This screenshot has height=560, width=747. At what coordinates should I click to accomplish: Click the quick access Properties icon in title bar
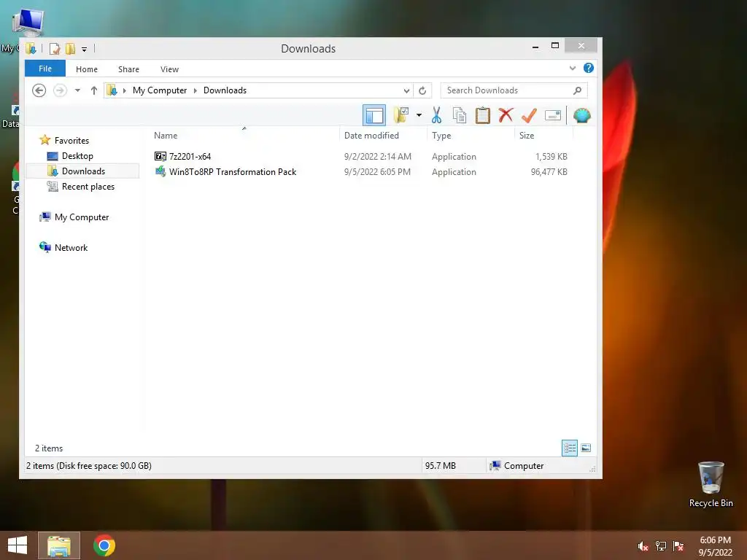click(55, 49)
